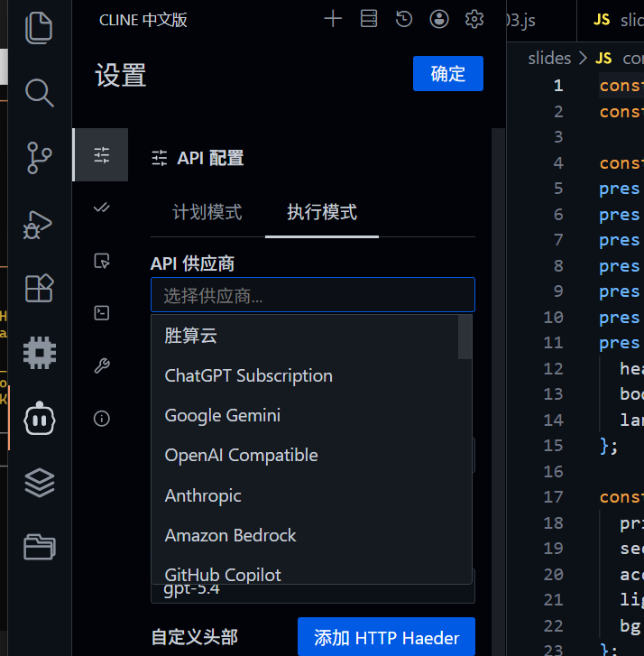
Task: Open the chip-shaped activity bar icon
Action: coord(40,353)
